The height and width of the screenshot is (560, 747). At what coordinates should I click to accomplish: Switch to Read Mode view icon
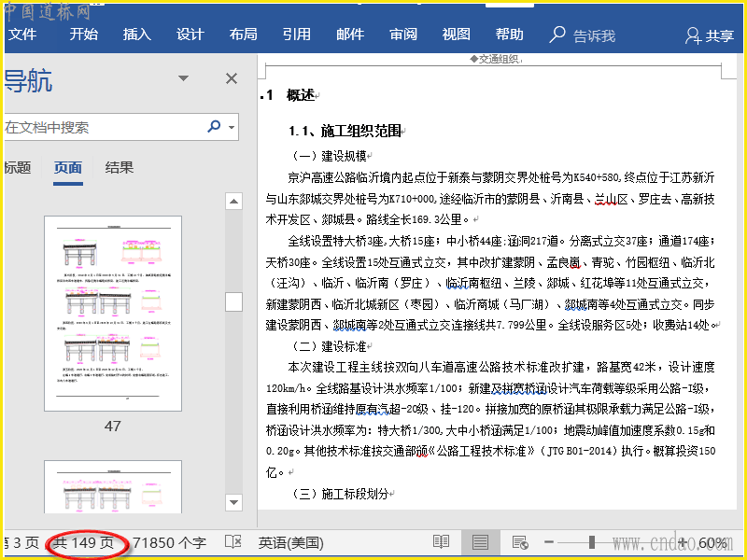click(x=441, y=542)
